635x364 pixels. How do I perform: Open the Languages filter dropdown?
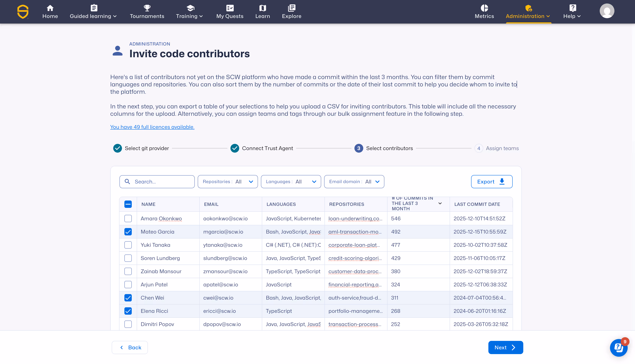pos(291,182)
